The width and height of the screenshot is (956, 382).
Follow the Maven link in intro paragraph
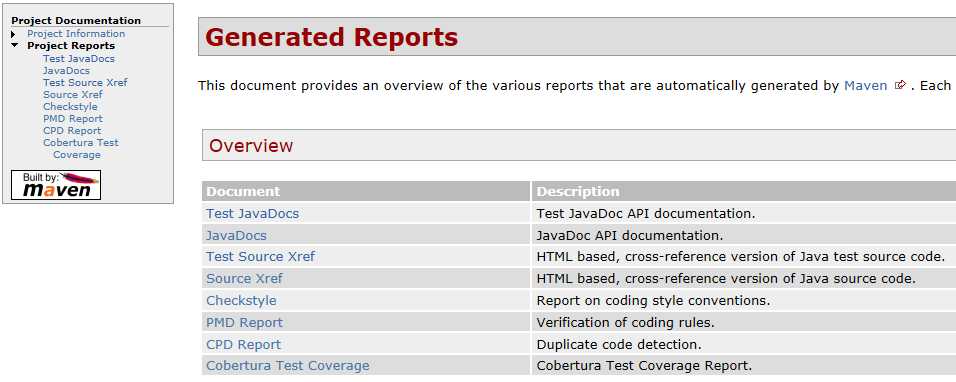tap(865, 85)
